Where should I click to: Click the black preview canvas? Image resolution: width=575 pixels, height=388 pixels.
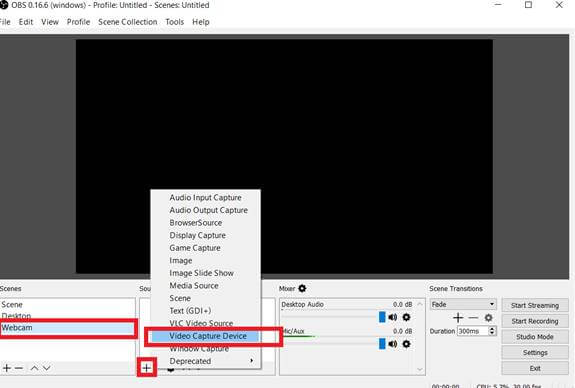pos(284,156)
